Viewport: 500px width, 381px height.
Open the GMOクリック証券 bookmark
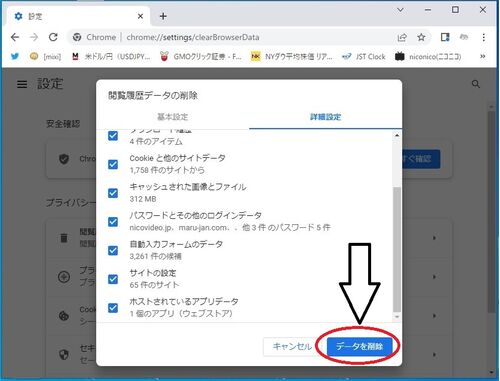(x=201, y=56)
